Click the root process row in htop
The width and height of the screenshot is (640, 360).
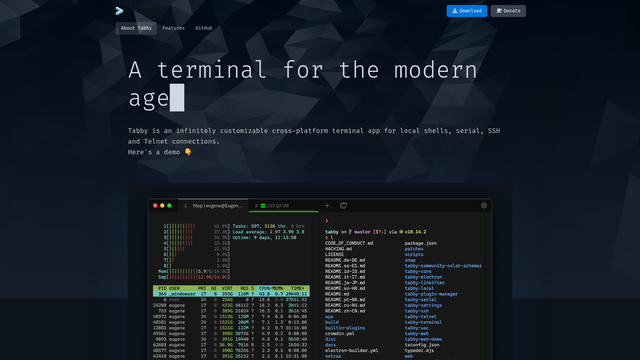[x=231, y=300]
